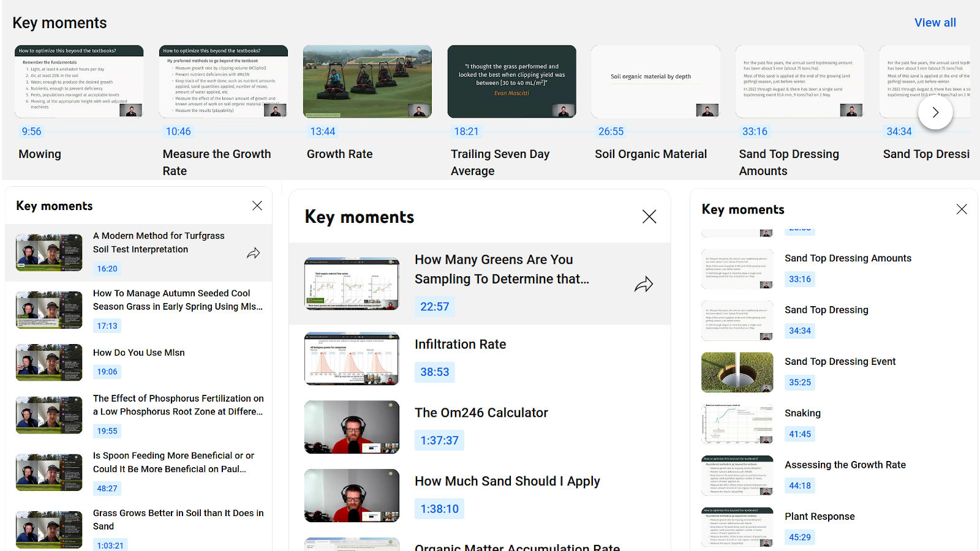Select the Infiltration Rate moment
This screenshot has height=551, width=980.
tap(460, 344)
